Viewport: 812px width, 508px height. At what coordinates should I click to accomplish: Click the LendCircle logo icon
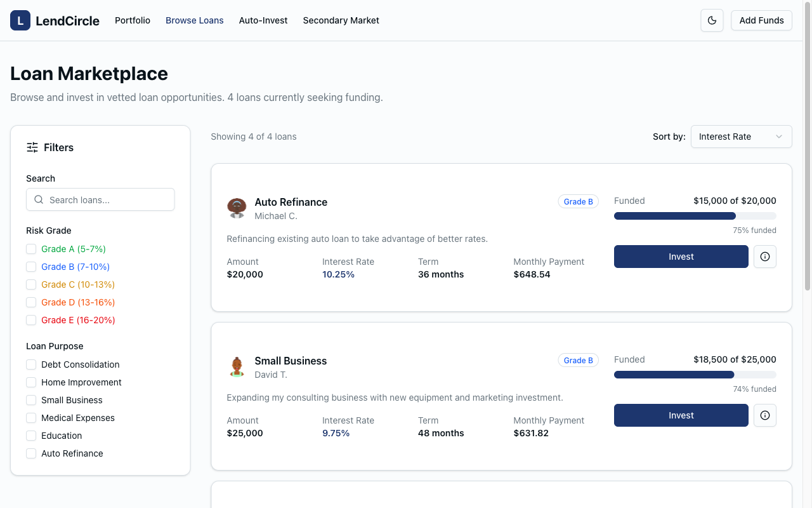click(20, 20)
